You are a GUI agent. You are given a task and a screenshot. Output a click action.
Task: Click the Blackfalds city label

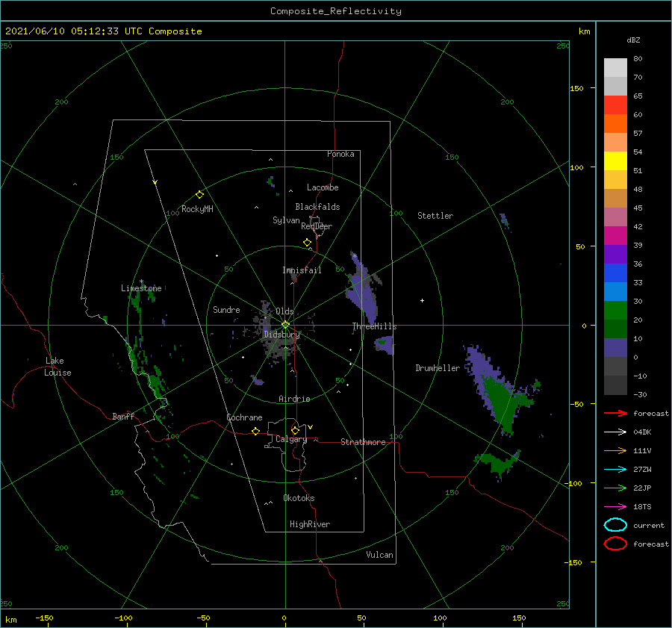(317, 207)
